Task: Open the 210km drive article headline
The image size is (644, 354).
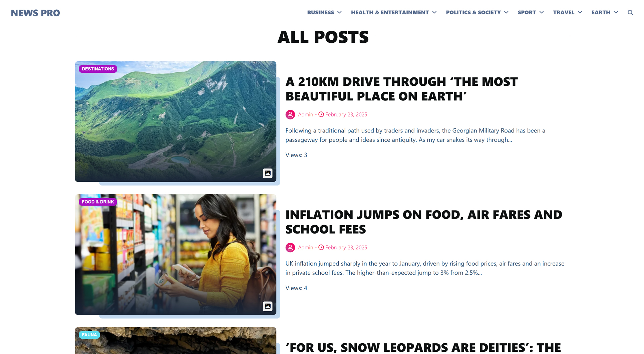Action: 401,89
